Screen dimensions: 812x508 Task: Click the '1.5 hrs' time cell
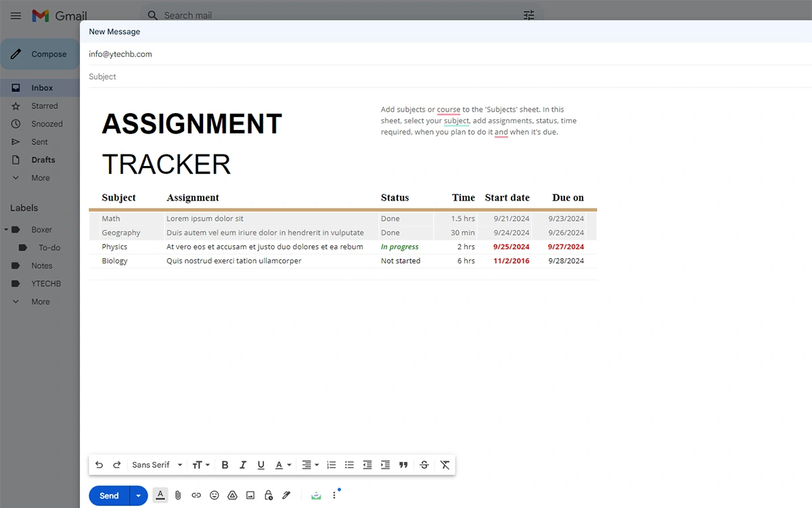tap(464, 219)
